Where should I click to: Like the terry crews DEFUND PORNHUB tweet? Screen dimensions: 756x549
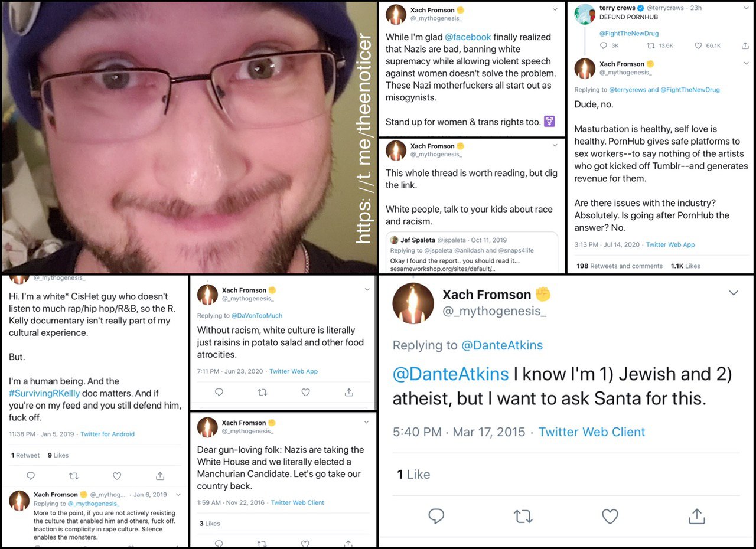click(698, 45)
